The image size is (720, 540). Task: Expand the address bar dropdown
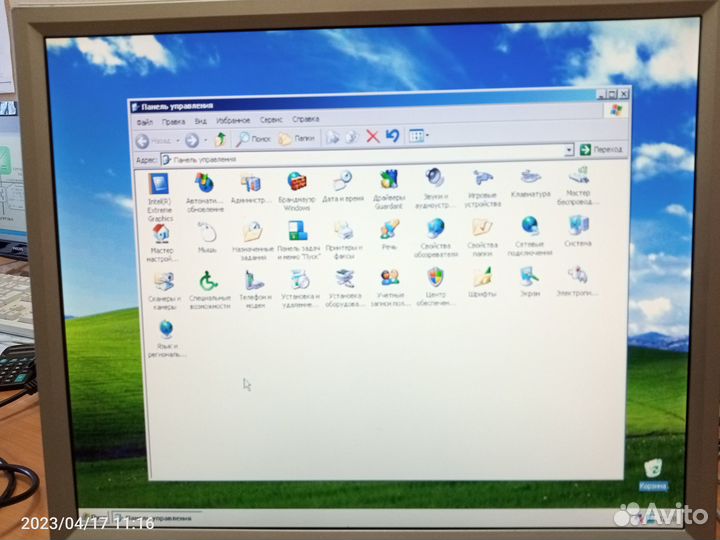569,150
